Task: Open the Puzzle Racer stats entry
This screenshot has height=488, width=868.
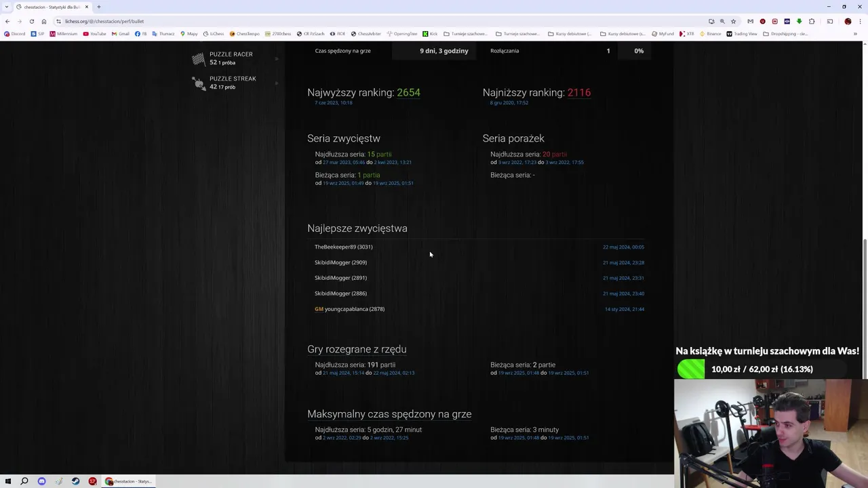Action: pyautogui.click(x=234, y=58)
